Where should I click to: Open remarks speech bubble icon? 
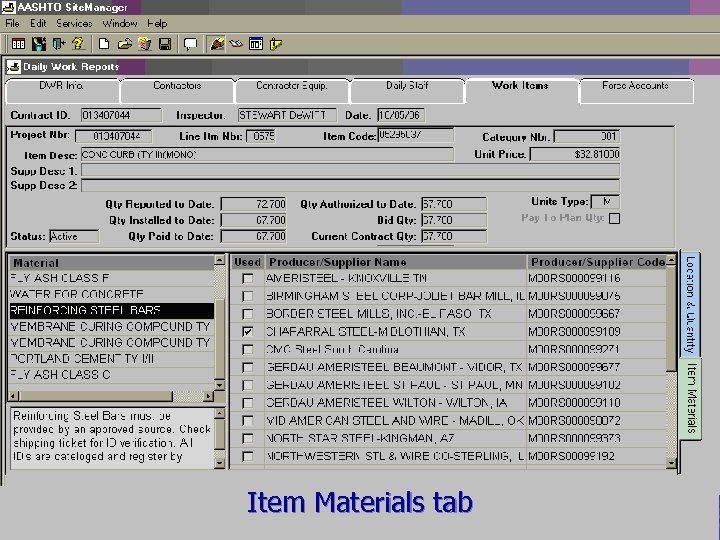tap(190, 44)
